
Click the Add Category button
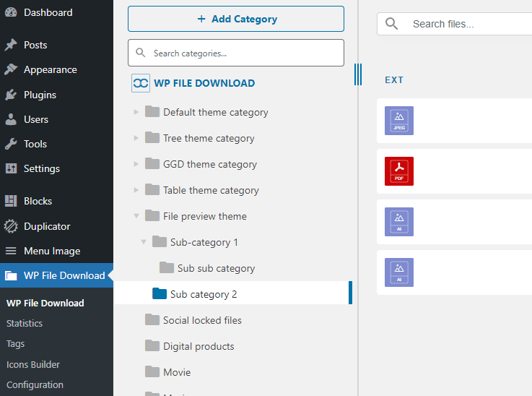(236, 19)
